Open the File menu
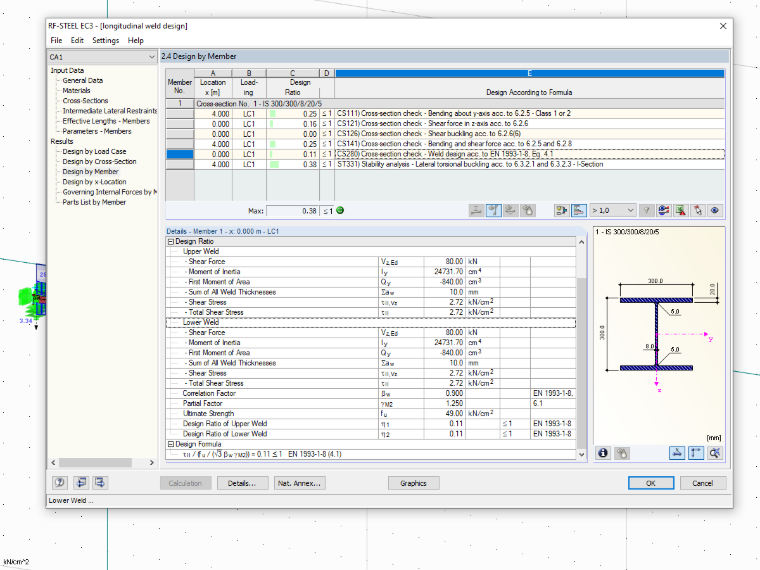 tap(56, 40)
